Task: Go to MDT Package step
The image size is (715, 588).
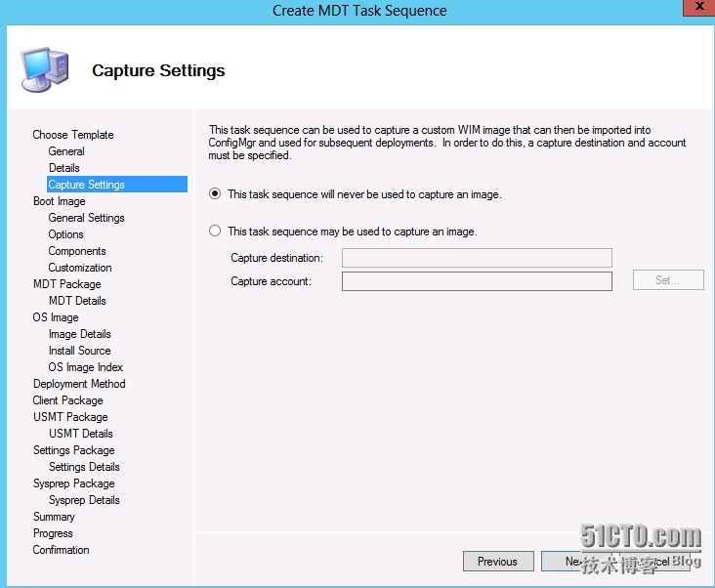Action: click(67, 284)
